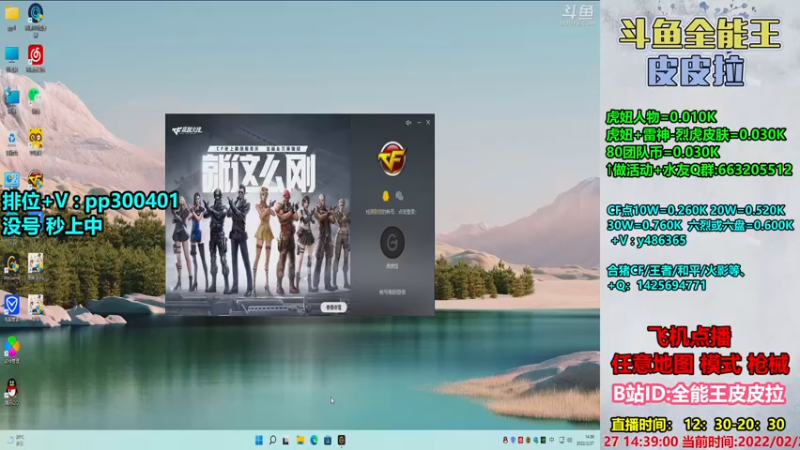The image size is (800, 450).
Task: Open the Recycle Bin on the desktop
Action: pos(12,138)
